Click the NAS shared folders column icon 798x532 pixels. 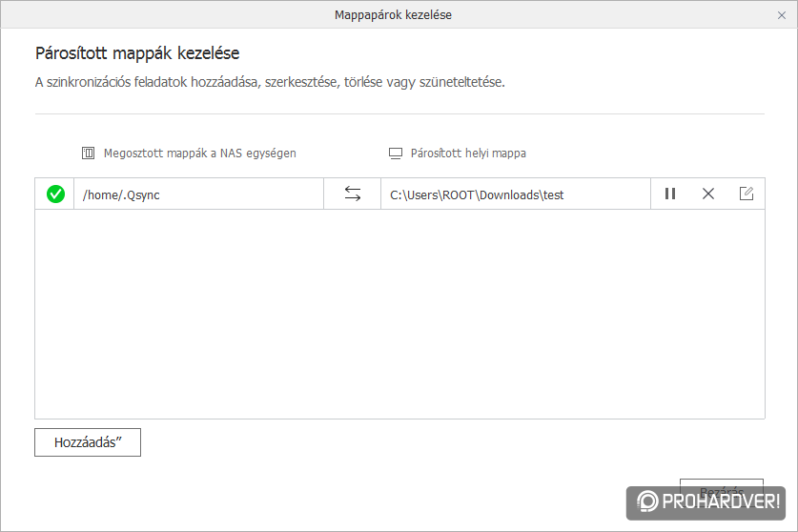click(88, 153)
